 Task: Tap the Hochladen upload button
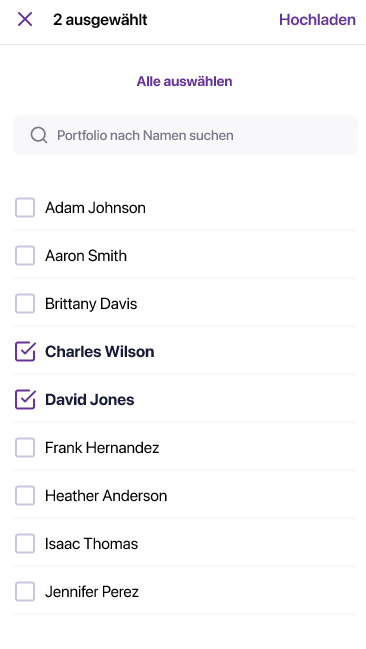point(317,19)
